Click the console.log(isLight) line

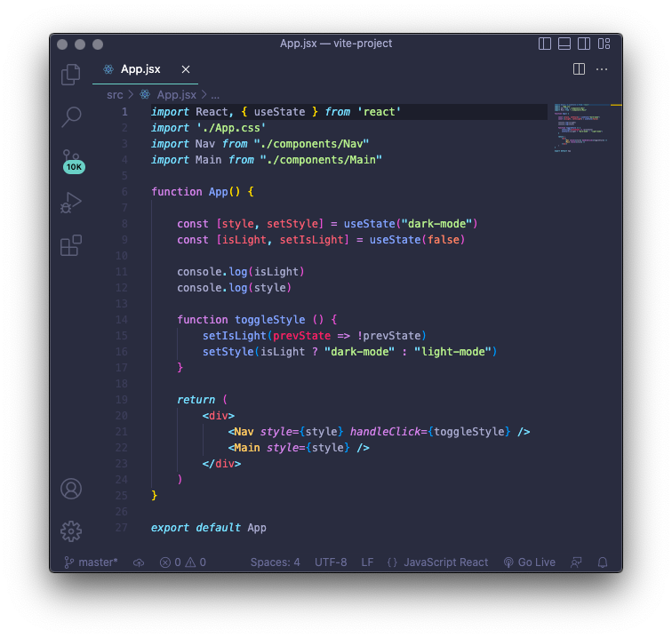click(241, 272)
